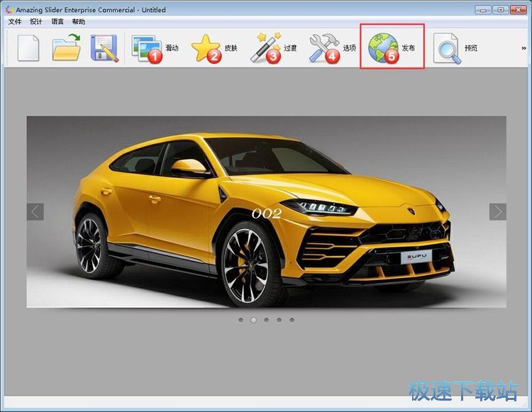This screenshot has height=412, width=532.
Task: Click the Amazing Slider app title icon
Action: click(9, 9)
